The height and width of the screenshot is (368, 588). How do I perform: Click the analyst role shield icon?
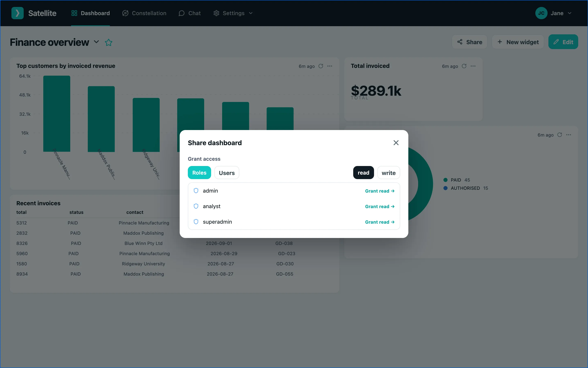coord(196,206)
